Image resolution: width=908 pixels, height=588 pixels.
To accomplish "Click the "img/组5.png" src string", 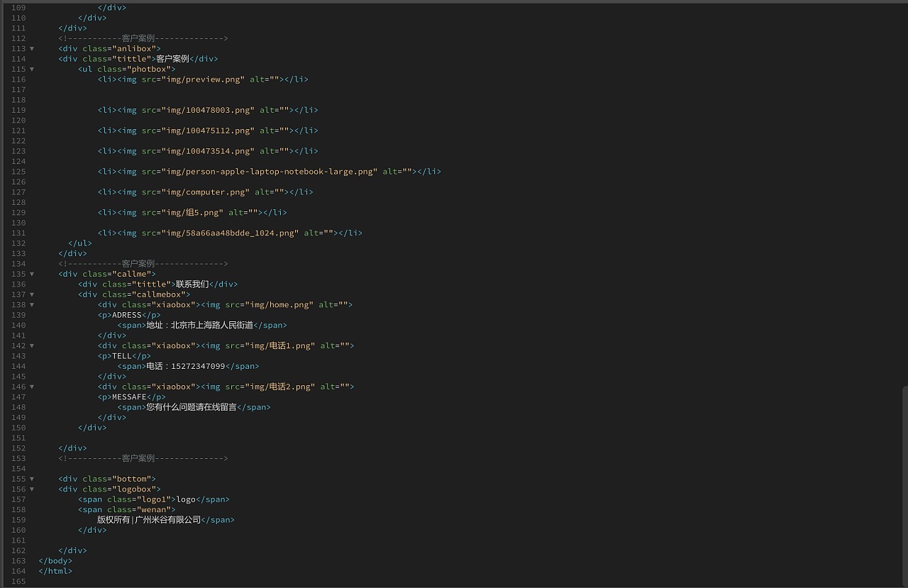I will point(192,213).
